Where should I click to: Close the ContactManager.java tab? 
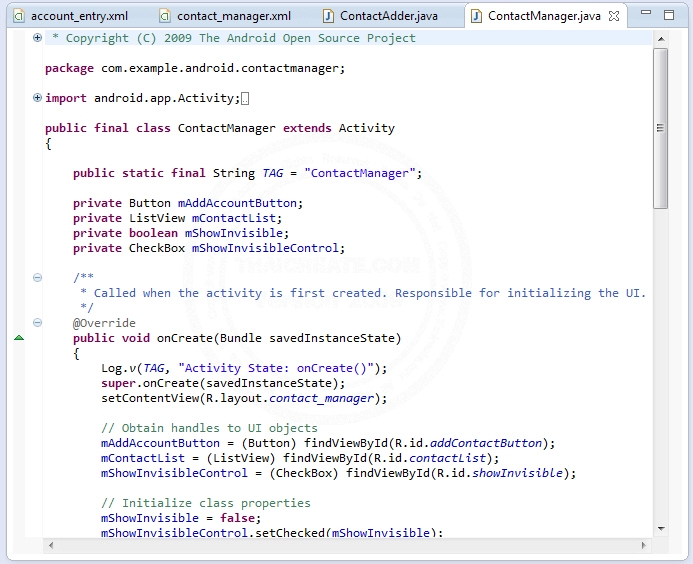click(614, 16)
